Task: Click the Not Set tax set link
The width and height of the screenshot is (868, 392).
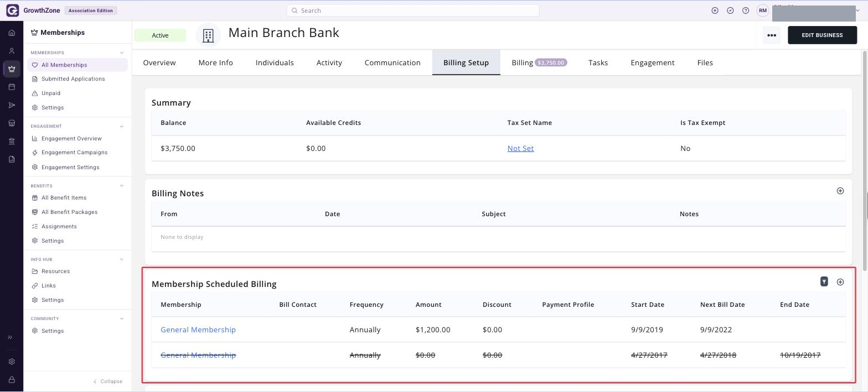Action: point(520,148)
